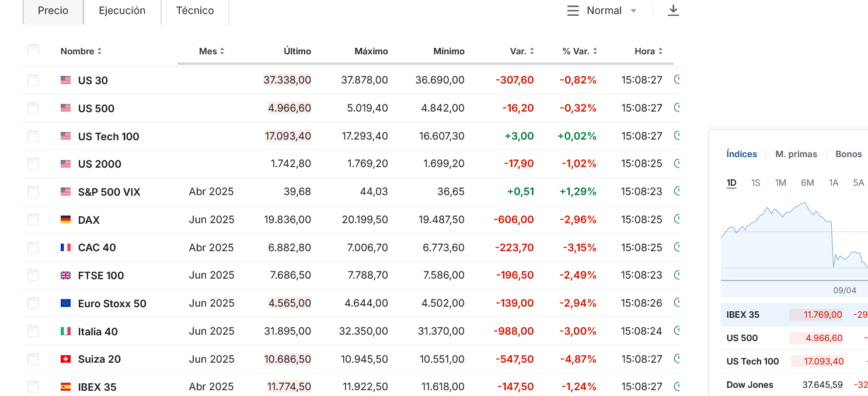Viewport: 868px width, 396px height.
Task: Tick the checkbox for US Tech 100
Action: pos(33,136)
